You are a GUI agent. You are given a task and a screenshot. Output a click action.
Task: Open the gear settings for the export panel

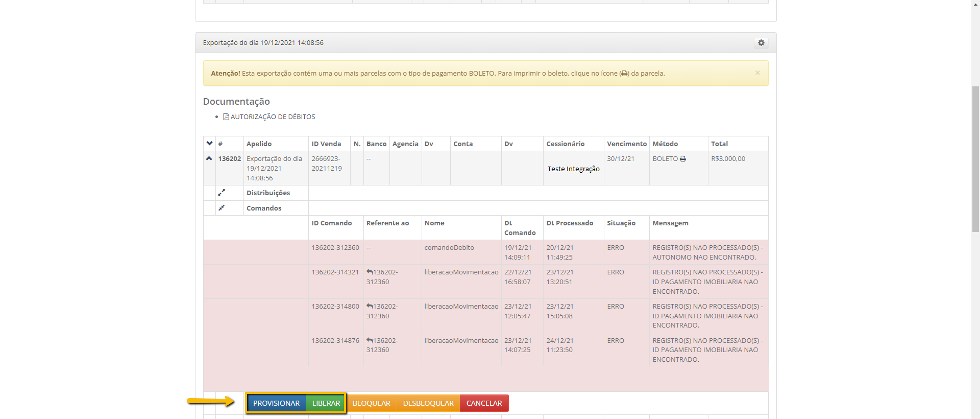[x=761, y=43]
